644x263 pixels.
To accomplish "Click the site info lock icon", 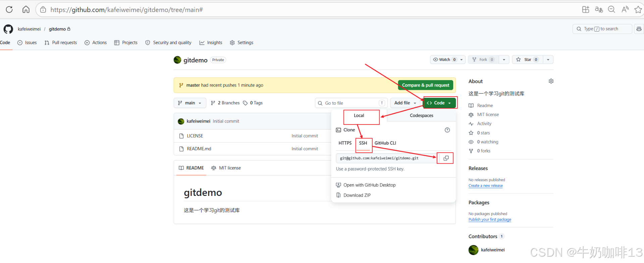I will click(x=43, y=10).
